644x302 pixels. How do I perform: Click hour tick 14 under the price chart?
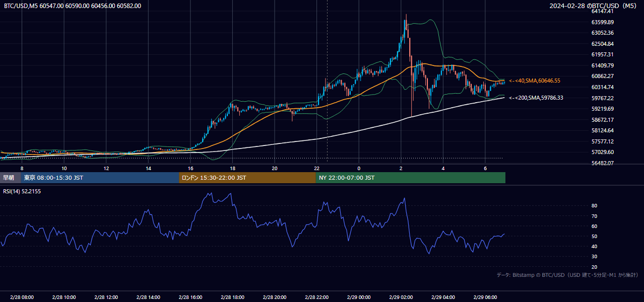148,168
